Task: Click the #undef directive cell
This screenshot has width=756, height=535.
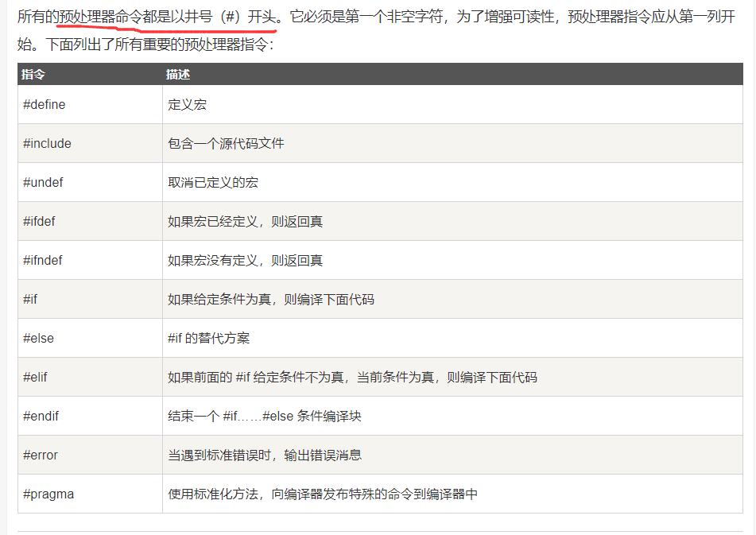Action: click(43, 183)
